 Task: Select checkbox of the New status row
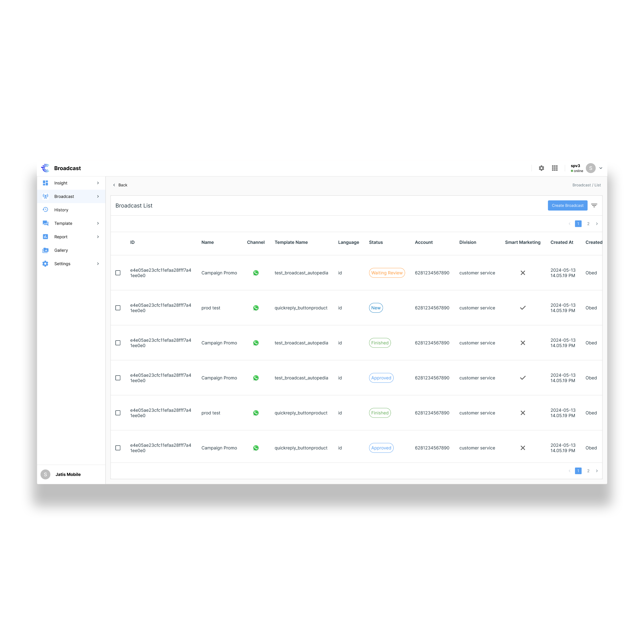(118, 308)
